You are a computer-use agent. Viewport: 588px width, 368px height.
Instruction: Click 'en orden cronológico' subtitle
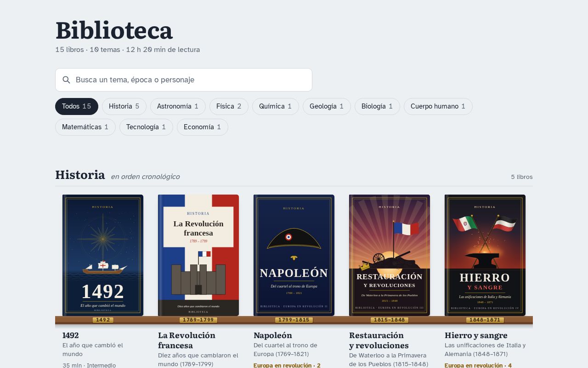145,177
